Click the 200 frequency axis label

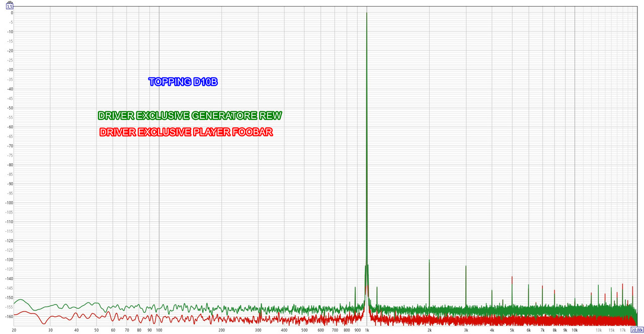(x=221, y=330)
